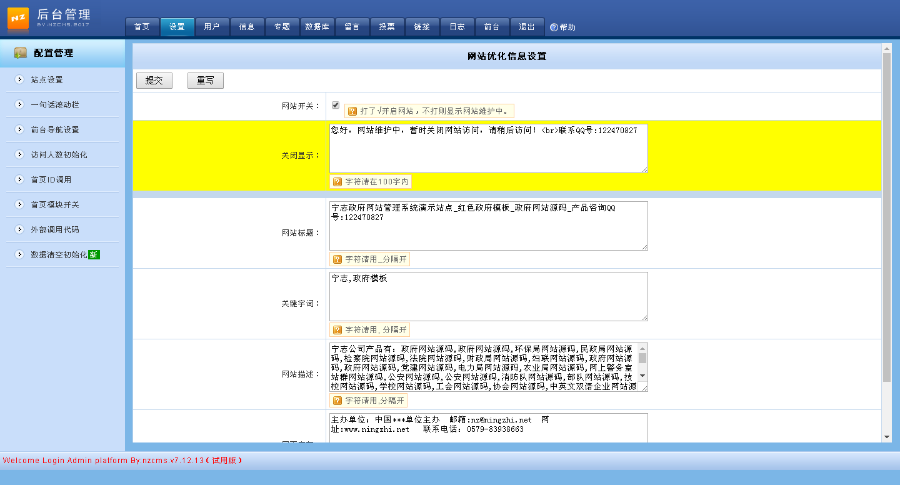Click the arrow icon beside 站点设置
The height and width of the screenshot is (485, 900).
coord(20,79)
